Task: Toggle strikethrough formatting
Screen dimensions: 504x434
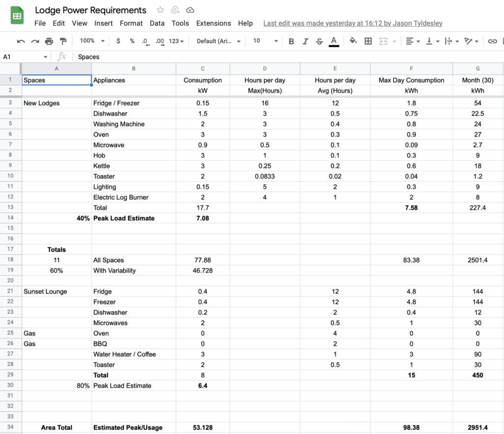Action: pos(319,41)
